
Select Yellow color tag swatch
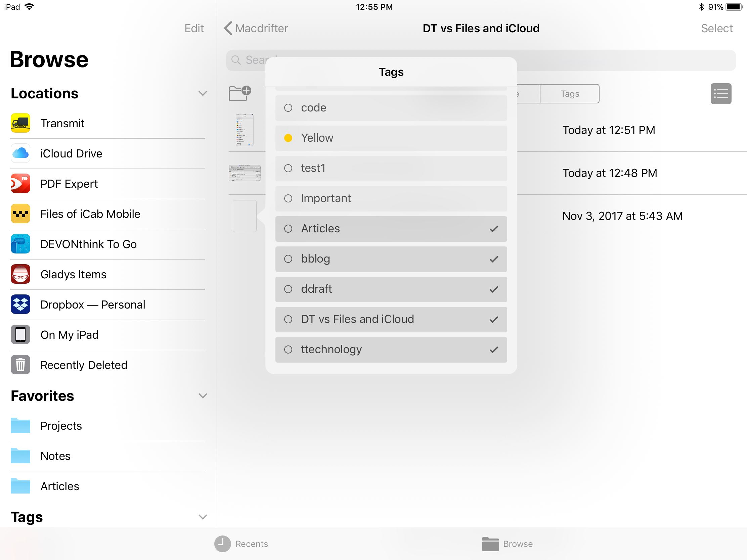(x=288, y=137)
